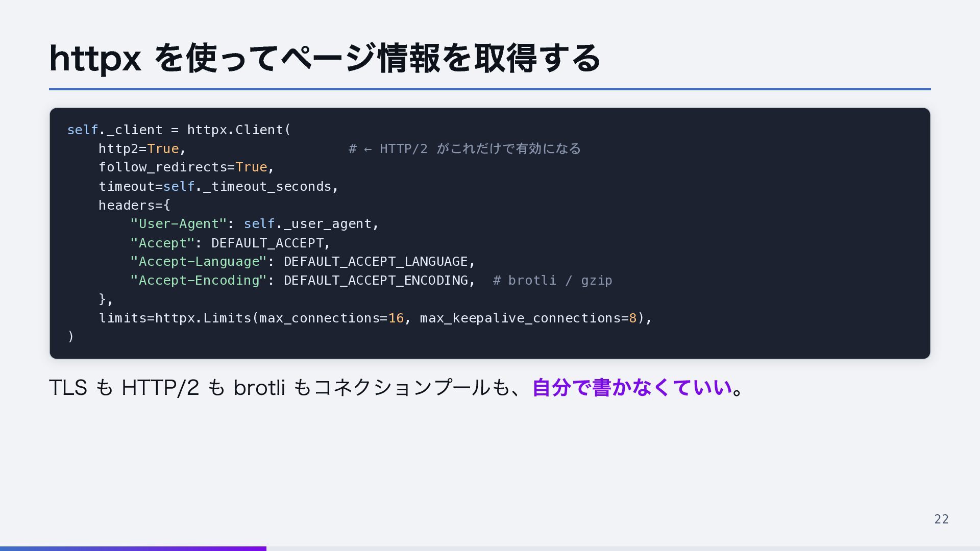Click the '"User-Agent": self._user_agent,' line
The image size is (980, 551).
click(254, 224)
